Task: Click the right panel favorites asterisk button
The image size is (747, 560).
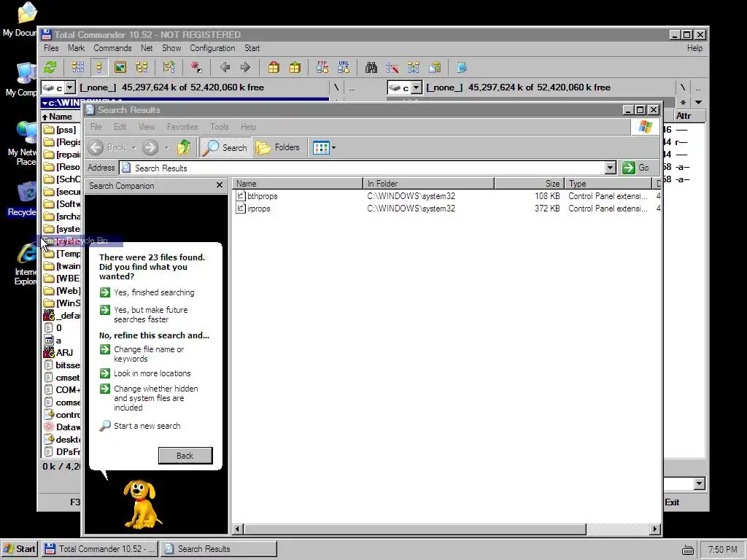Action: (x=683, y=102)
